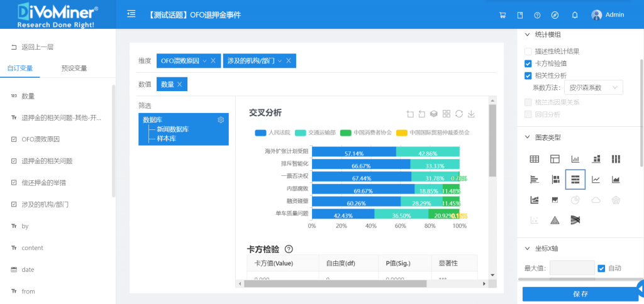Screen dimensions: 644x304
Task: Click the 最大值 X-axis input field
Action: click(x=572, y=268)
